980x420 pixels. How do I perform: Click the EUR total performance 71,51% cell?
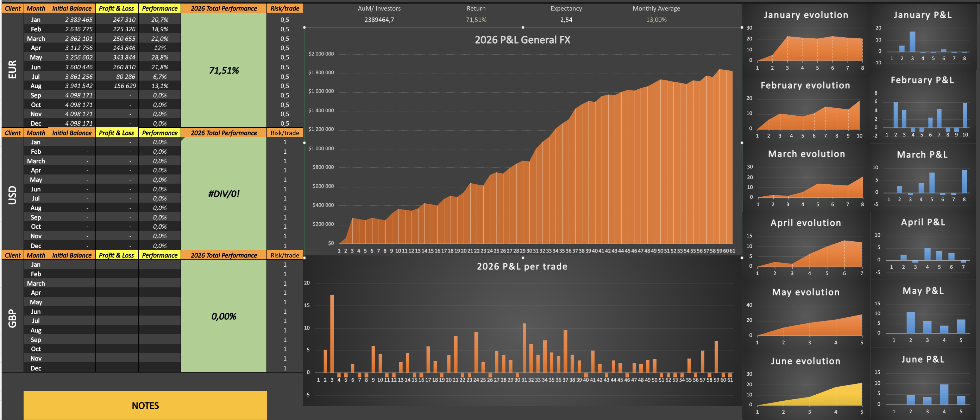[224, 70]
